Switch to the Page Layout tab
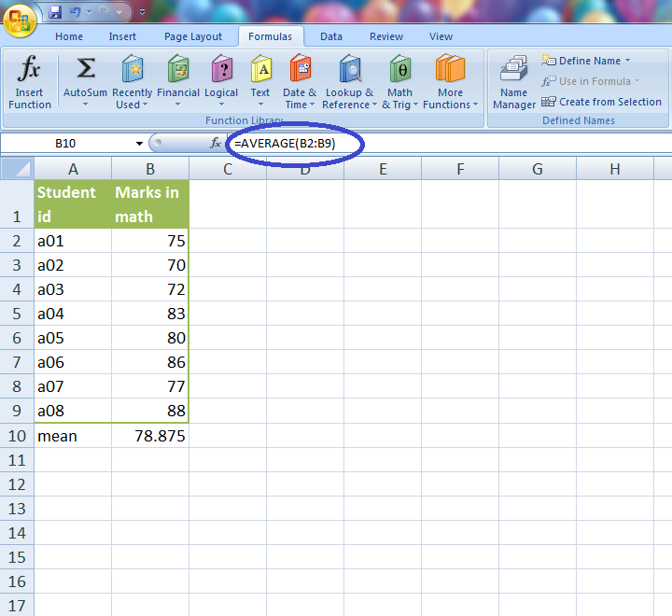 click(193, 36)
